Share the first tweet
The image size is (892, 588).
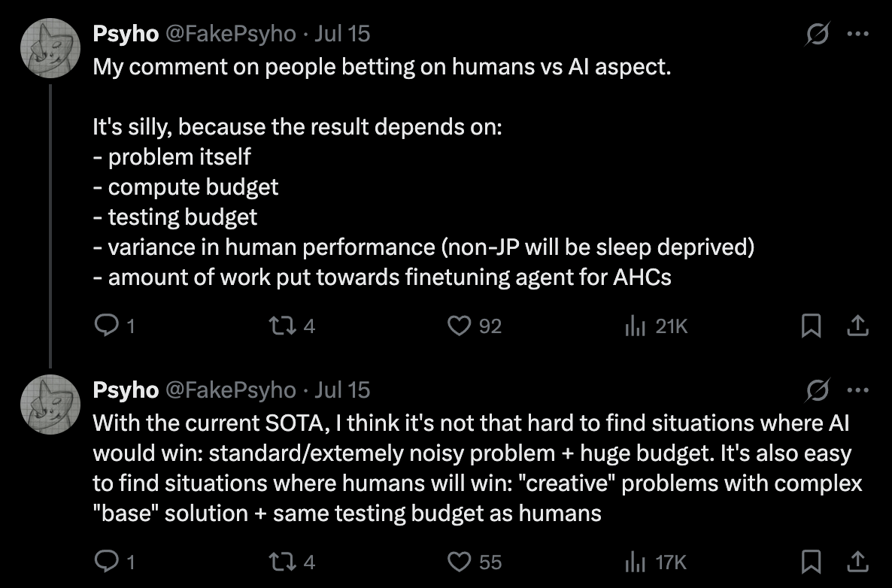[x=857, y=326]
